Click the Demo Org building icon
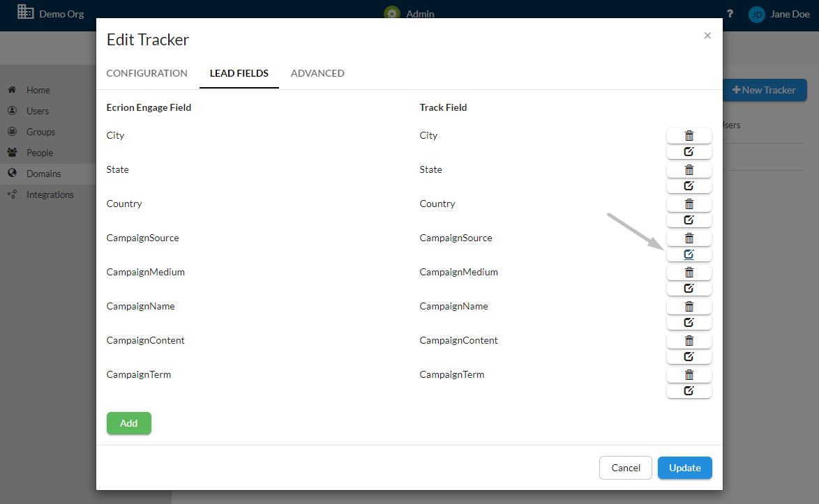Viewport: 819px width, 504px height. 25,11
